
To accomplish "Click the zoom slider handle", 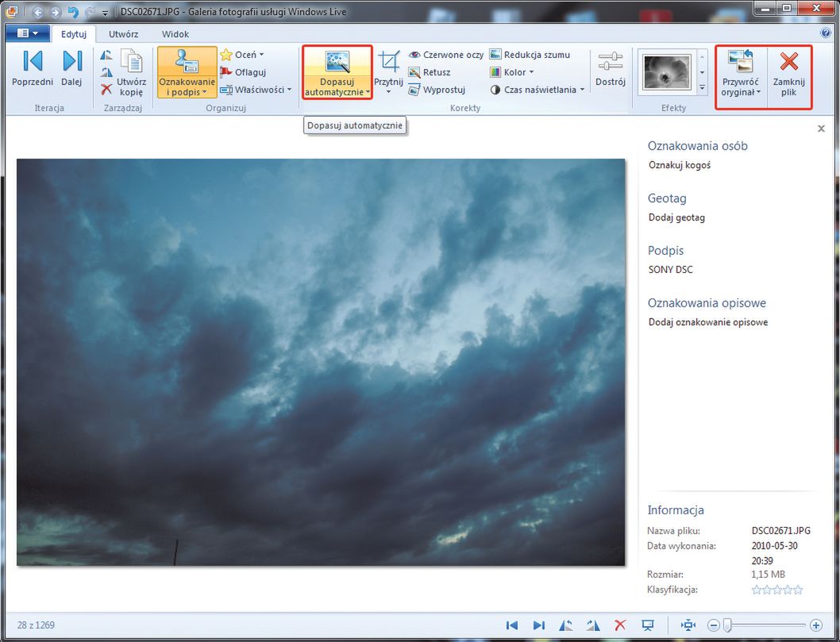I will (726, 625).
